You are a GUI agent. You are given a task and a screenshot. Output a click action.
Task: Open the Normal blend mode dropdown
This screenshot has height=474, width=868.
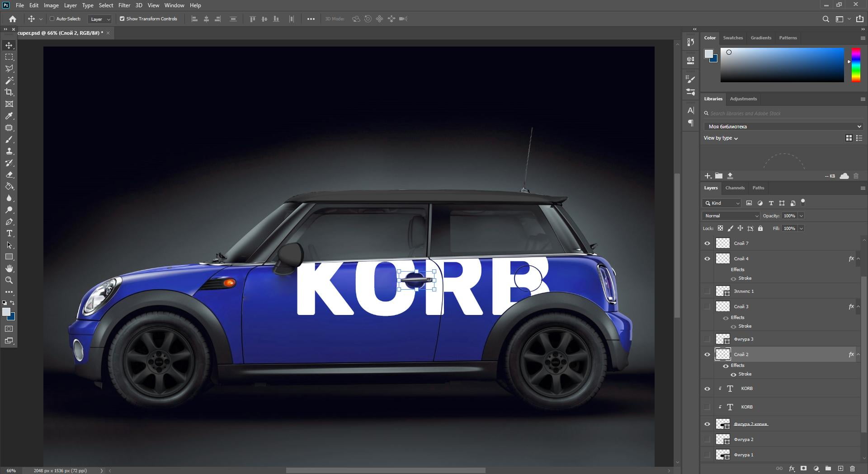pos(731,216)
